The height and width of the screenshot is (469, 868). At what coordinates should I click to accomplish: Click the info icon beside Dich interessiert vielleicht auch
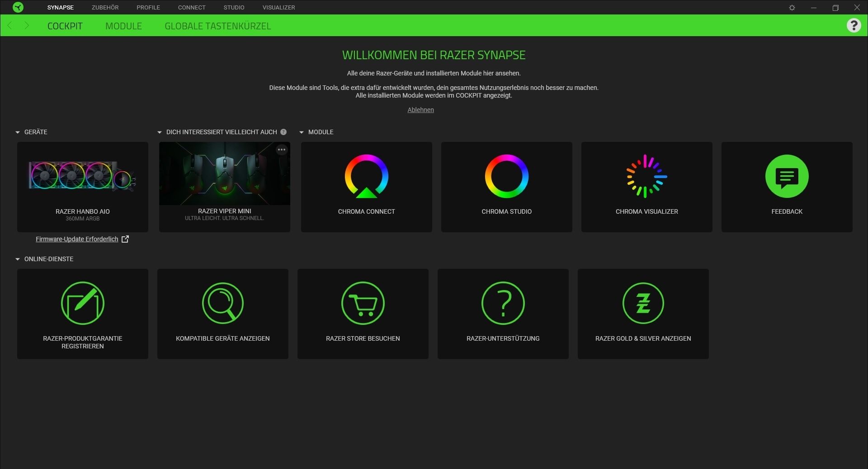click(283, 132)
